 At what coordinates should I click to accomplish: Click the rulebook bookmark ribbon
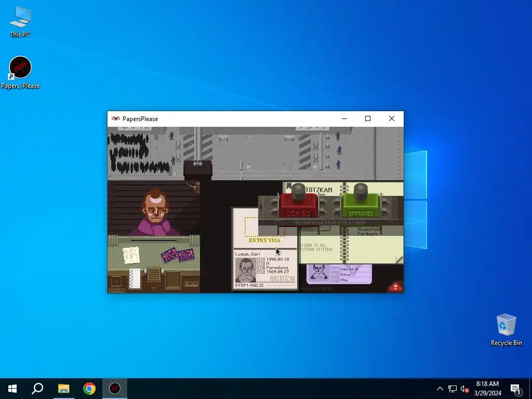tap(289, 187)
